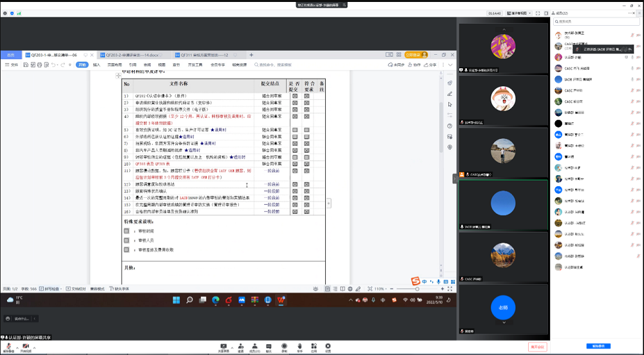Open Windows Start button on shared taskbar
The image size is (644, 355).
pyautogui.click(x=176, y=300)
